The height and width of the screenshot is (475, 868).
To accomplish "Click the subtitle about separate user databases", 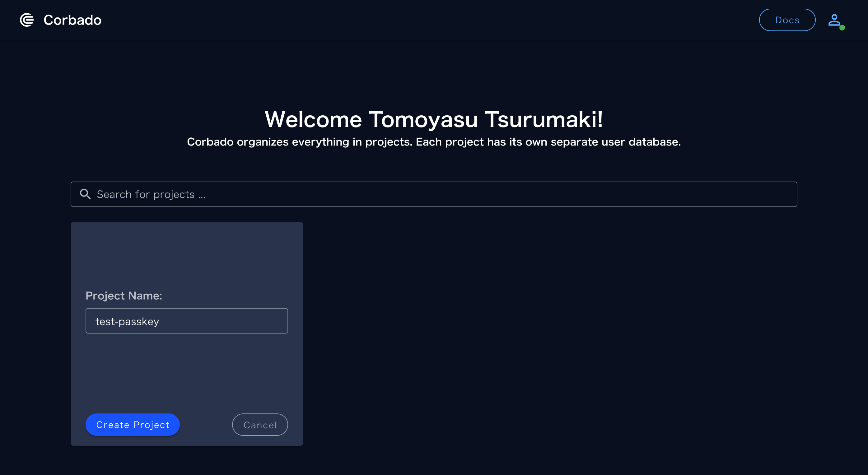I will 433,142.
